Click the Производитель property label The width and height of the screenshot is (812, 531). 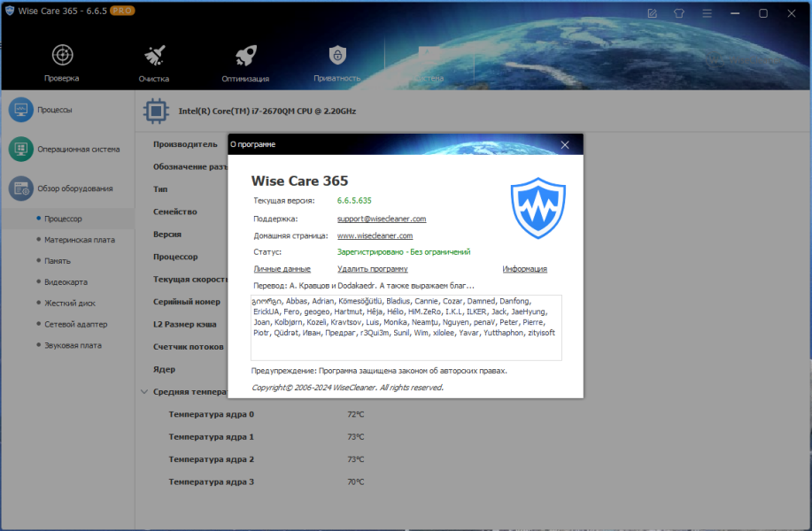coord(185,144)
